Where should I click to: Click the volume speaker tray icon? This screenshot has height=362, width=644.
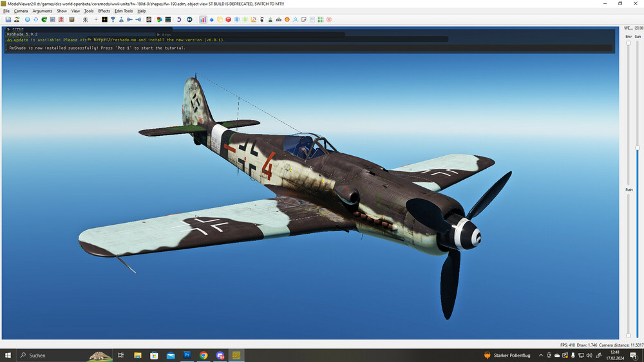[589, 356]
